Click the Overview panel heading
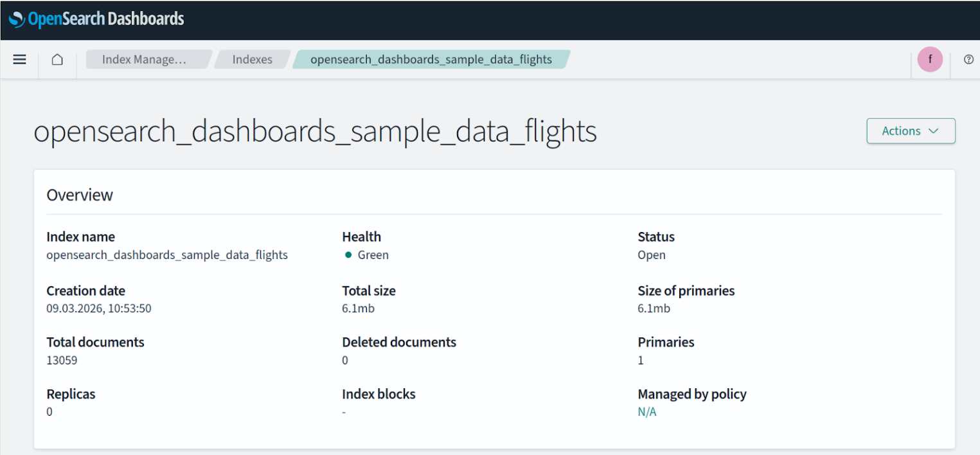The height and width of the screenshot is (455, 980). click(80, 195)
